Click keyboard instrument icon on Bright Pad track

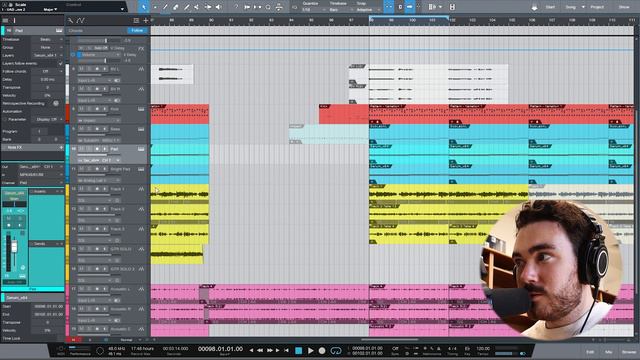pyautogui.click(x=141, y=169)
